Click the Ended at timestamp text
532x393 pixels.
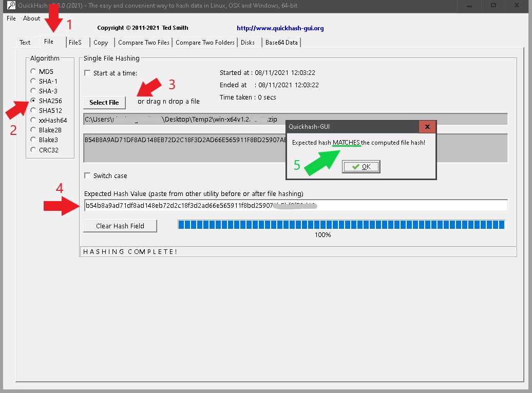[269, 85]
